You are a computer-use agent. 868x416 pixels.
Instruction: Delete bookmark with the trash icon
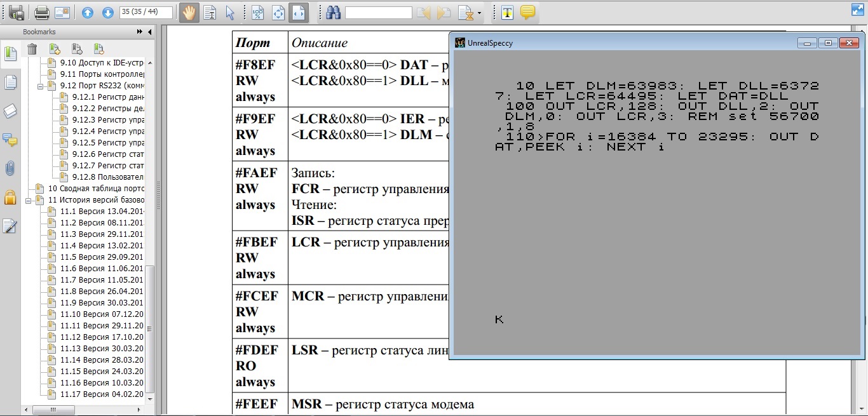[32, 49]
